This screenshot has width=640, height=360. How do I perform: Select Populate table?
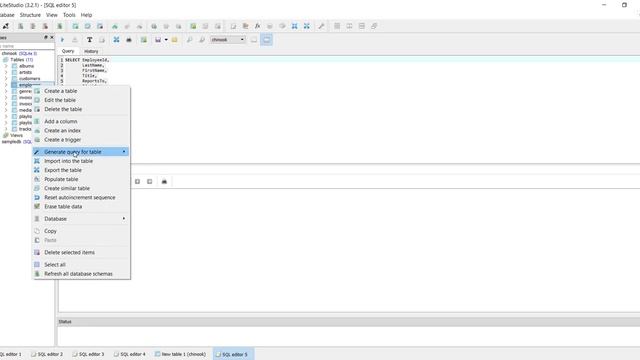pyautogui.click(x=81, y=179)
